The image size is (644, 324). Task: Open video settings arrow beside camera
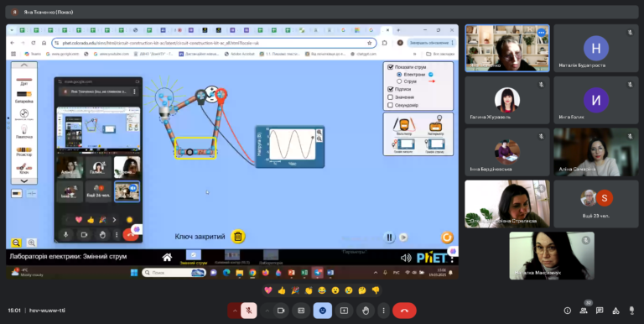(267, 311)
